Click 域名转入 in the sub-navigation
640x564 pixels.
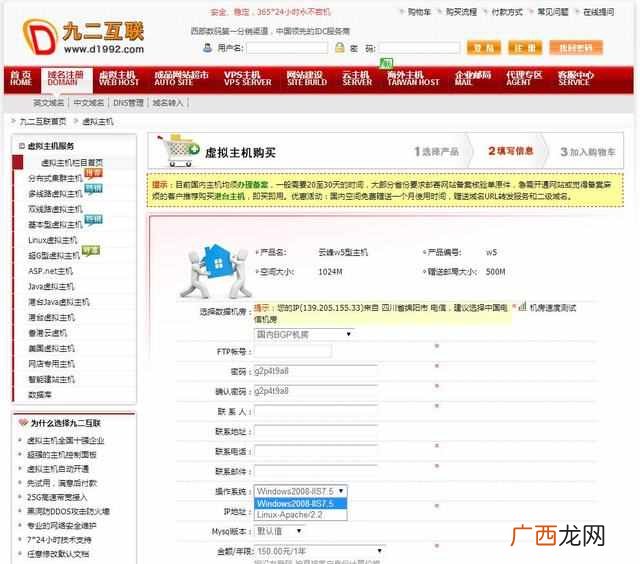(x=168, y=103)
